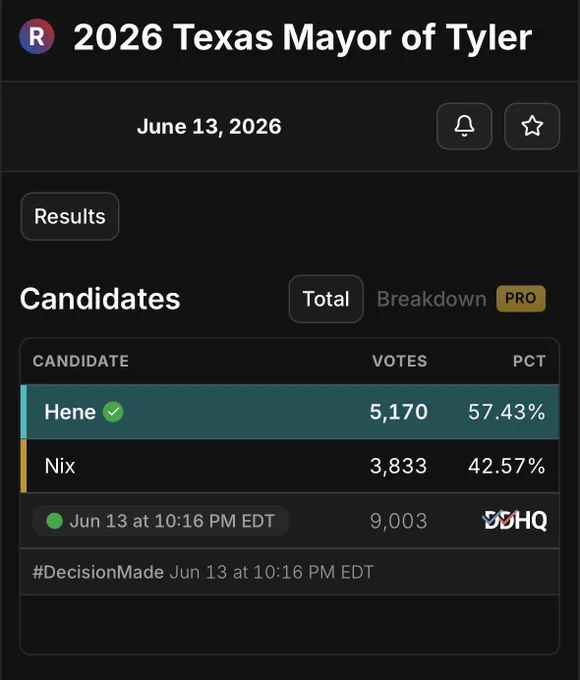Sort by the CANDIDATE column header
Viewport: 580px width, 680px height.
click(81, 361)
